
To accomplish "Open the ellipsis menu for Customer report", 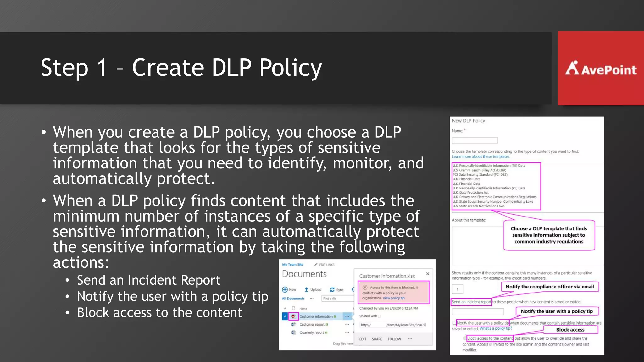I will coord(347,324).
